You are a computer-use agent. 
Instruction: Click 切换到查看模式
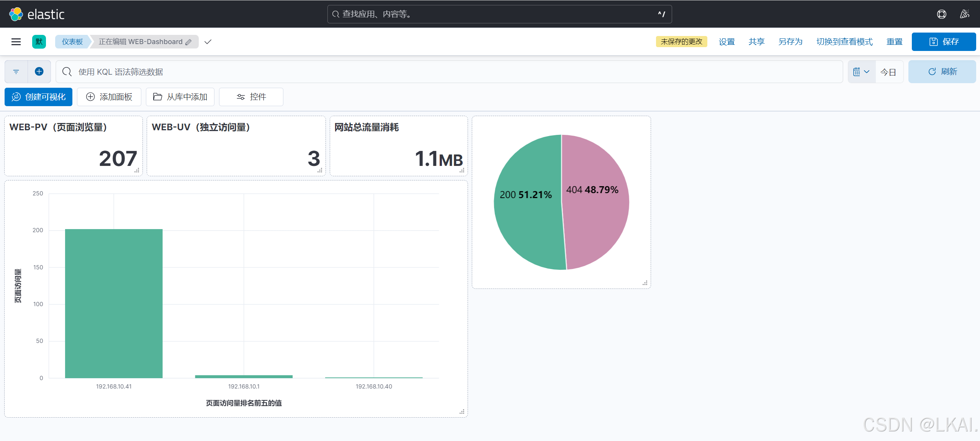844,42
